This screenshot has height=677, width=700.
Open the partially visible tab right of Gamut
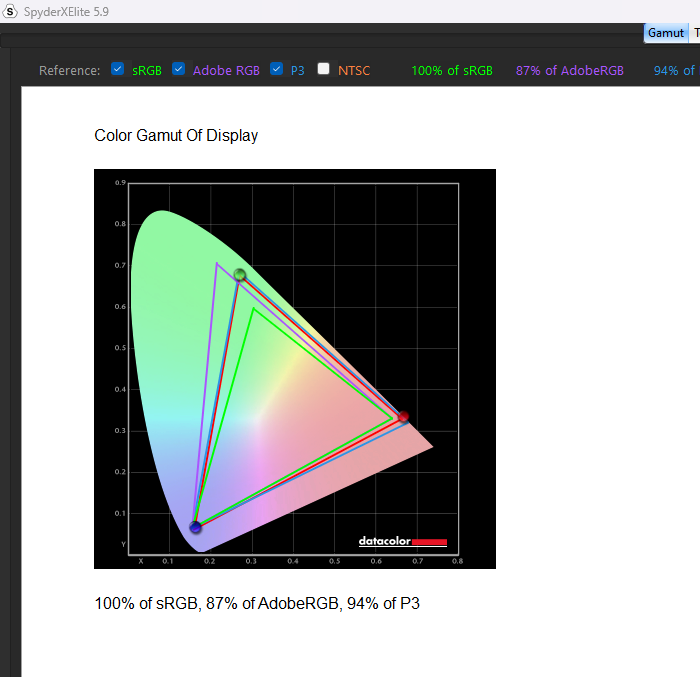pyautogui.click(x=695, y=33)
